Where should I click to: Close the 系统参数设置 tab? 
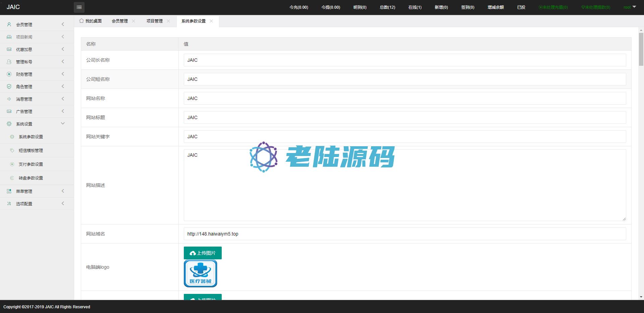tap(211, 21)
